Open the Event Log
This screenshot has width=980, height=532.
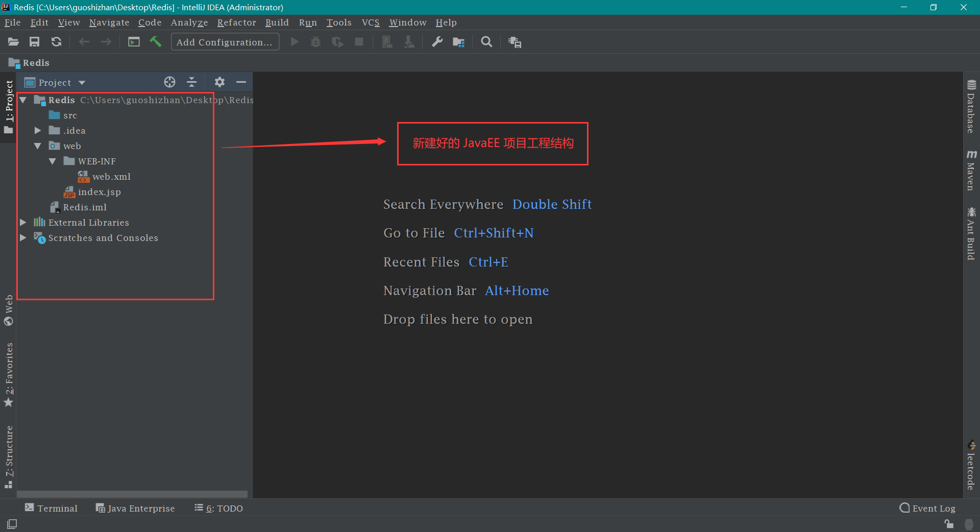[927, 508]
